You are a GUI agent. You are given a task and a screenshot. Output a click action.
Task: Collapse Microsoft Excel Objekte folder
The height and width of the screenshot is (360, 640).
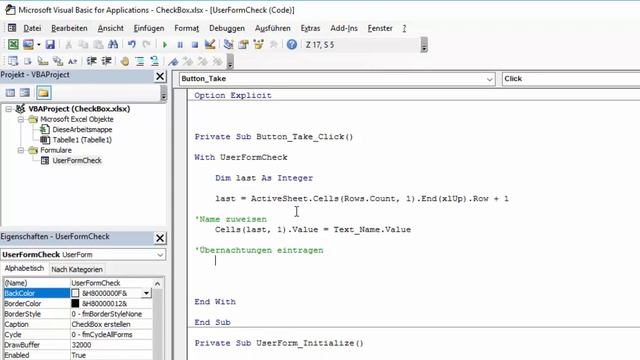(x=20, y=119)
